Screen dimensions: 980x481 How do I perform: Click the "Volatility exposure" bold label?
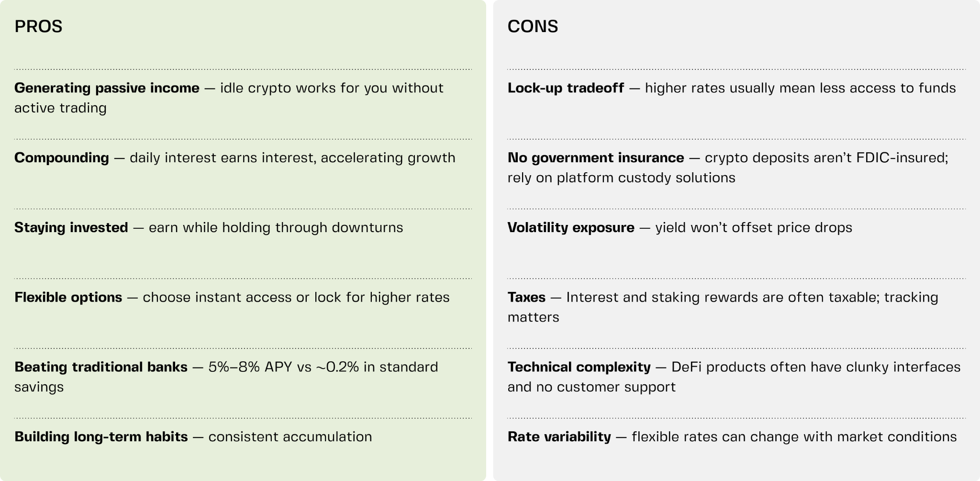[571, 227]
